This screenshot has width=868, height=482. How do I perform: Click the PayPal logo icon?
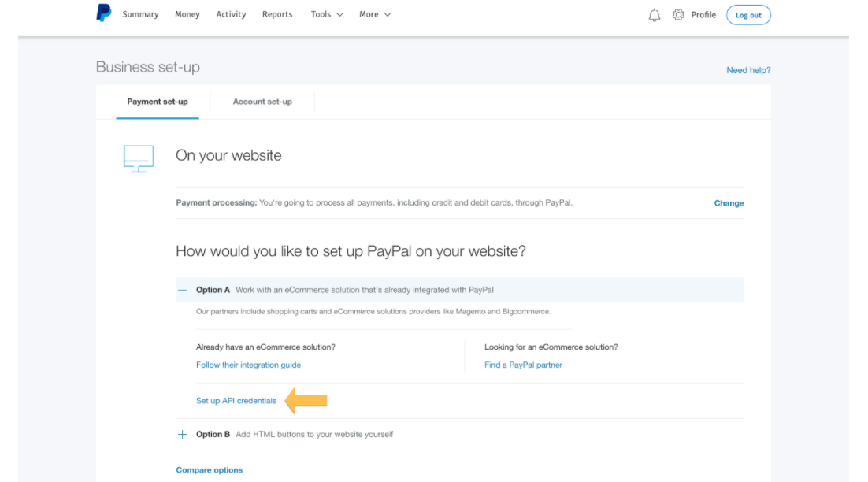pyautogui.click(x=103, y=13)
